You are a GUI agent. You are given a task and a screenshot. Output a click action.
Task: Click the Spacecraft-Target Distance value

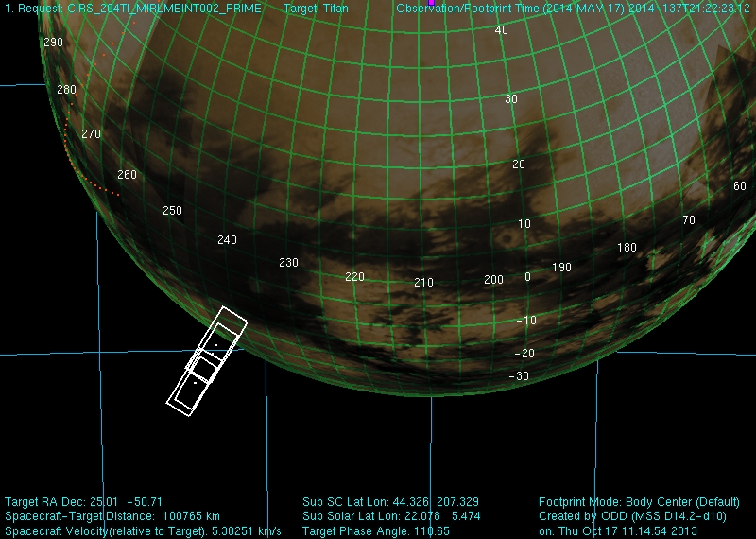click(192, 516)
